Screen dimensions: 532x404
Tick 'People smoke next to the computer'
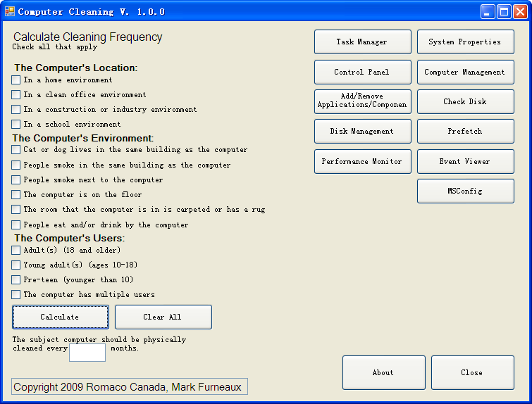(16, 180)
